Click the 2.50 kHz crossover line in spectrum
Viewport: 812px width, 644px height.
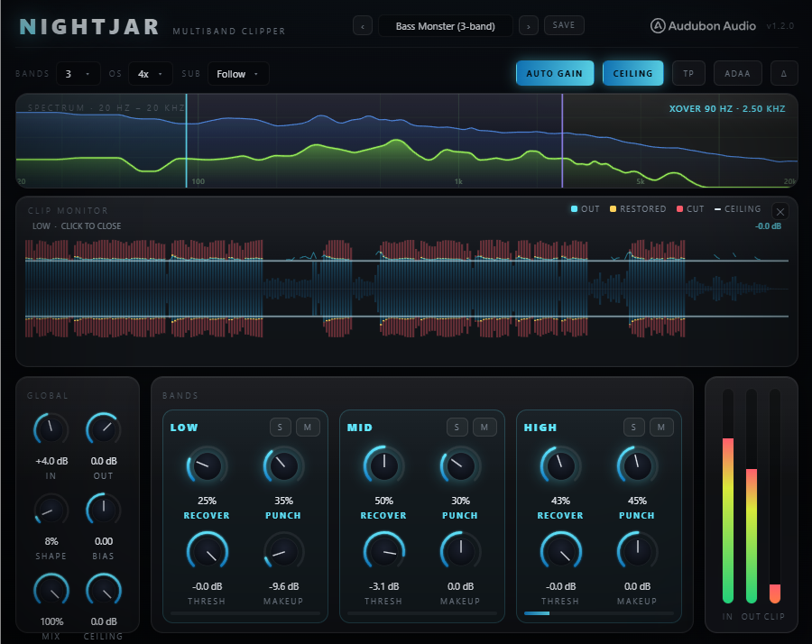(562, 141)
